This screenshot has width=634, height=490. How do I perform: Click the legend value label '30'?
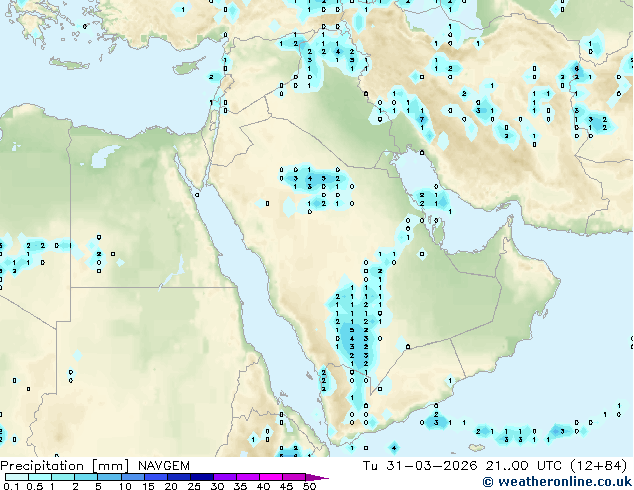217,486
